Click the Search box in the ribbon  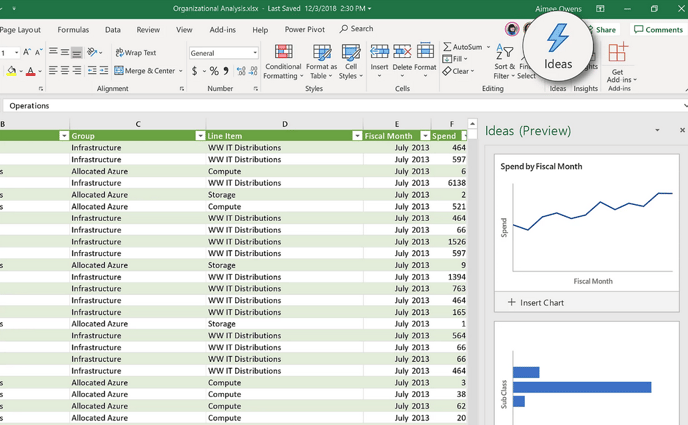(x=356, y=29)
